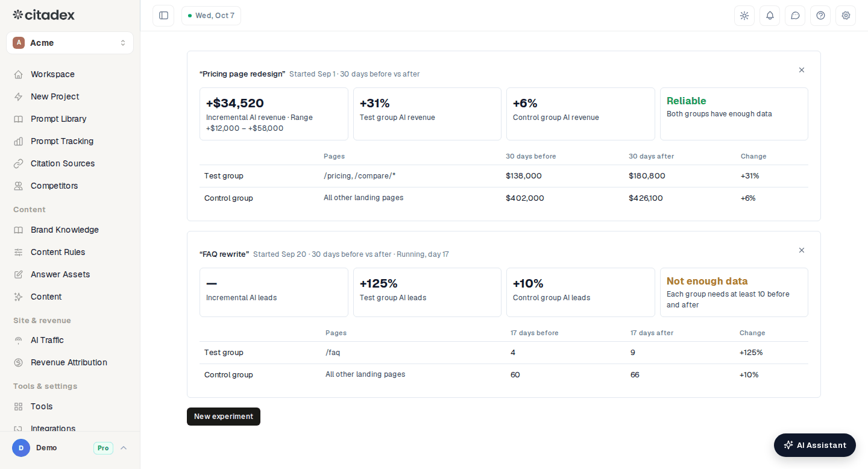Expand the Demo account menu chevron
Image resolution: width=868 pixels, height=469 pixels.
pos(124,448)
